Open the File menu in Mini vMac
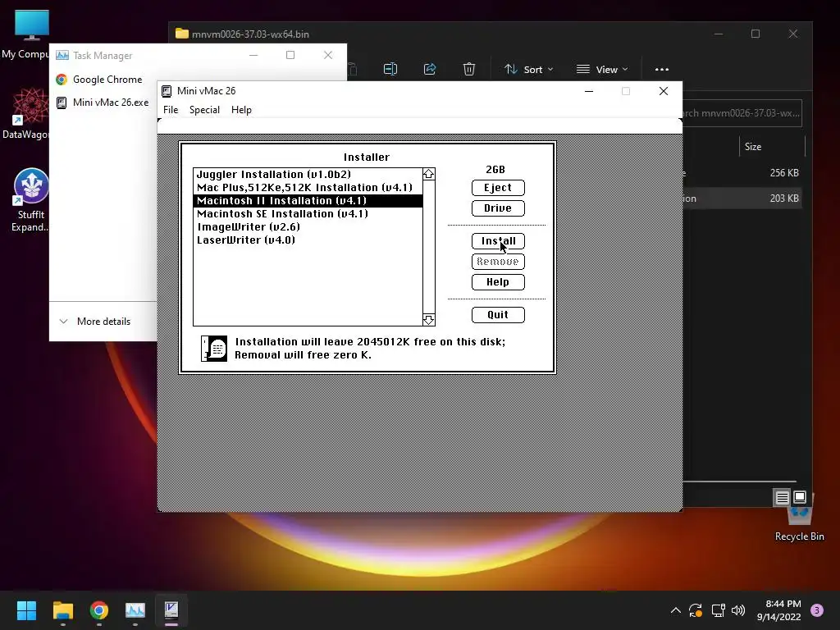This screenshot has width=840, height=630. [x=171, y=110]
